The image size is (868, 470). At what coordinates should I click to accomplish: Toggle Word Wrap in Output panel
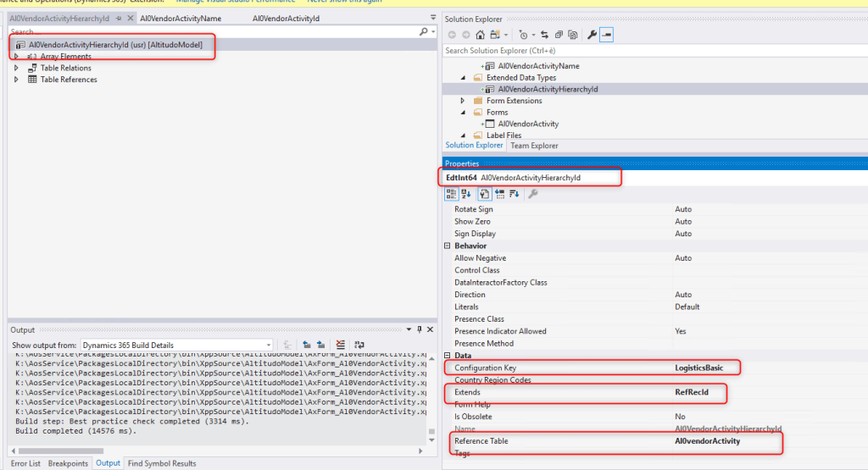pos(359,345)
